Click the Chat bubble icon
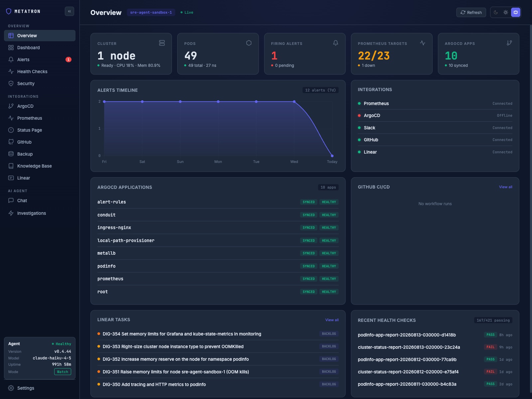This screenshot has height=399, width=532. pyautogui.click(x=11, y=200)
